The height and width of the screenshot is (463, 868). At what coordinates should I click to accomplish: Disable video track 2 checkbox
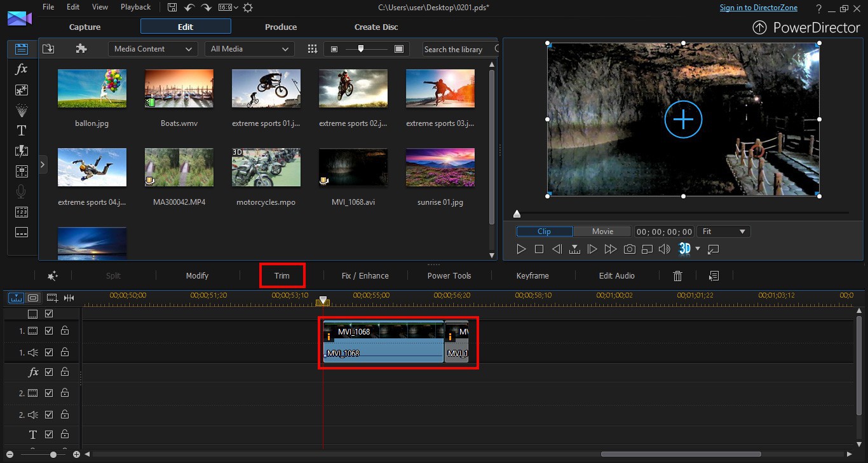coord(49,393)
